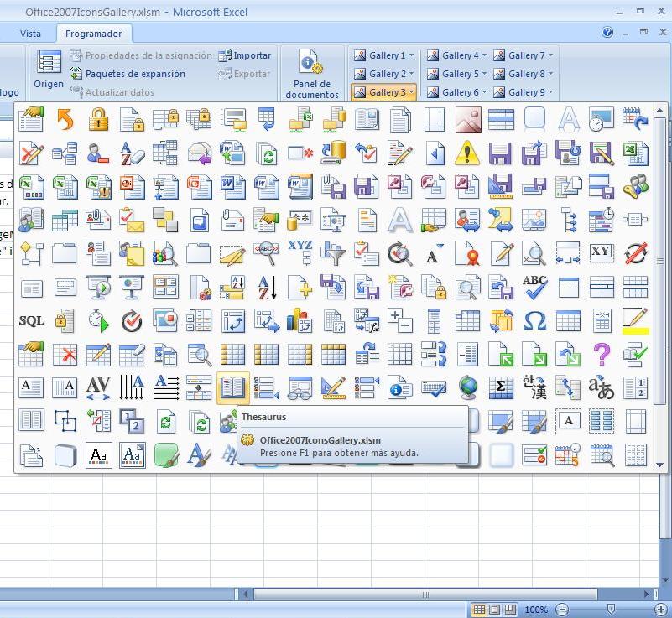Select the Omega symbol icon

click(534, 320)
